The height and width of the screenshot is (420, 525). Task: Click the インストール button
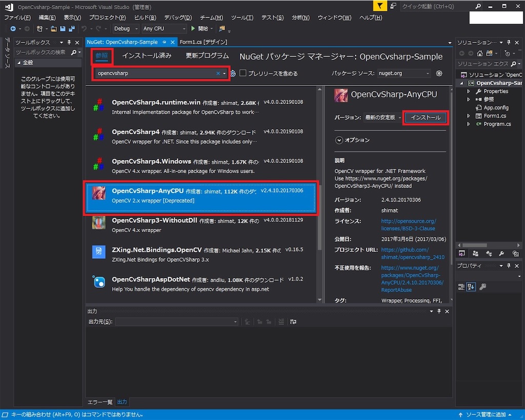pos(426,117)
